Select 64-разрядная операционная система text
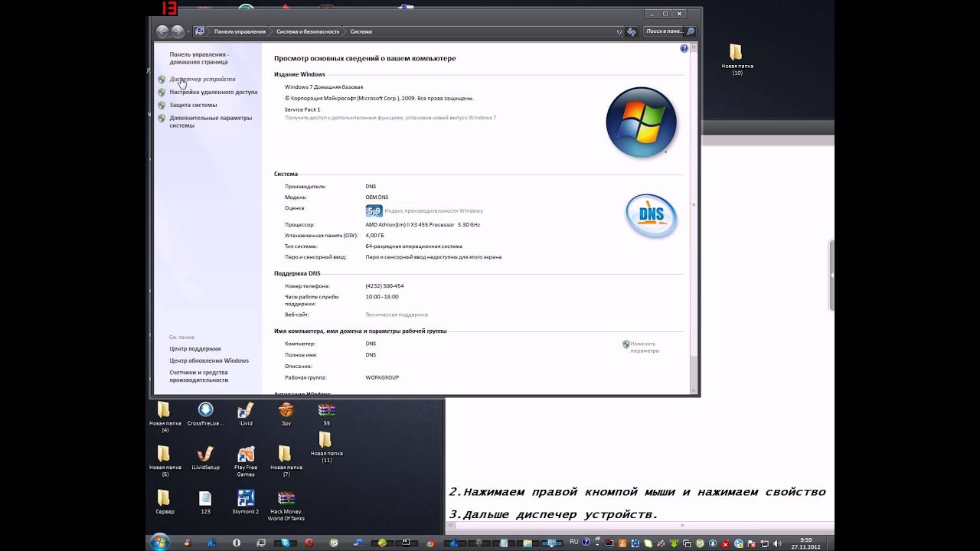This screenshot has width=980, height=551. (x=413, y=246)
